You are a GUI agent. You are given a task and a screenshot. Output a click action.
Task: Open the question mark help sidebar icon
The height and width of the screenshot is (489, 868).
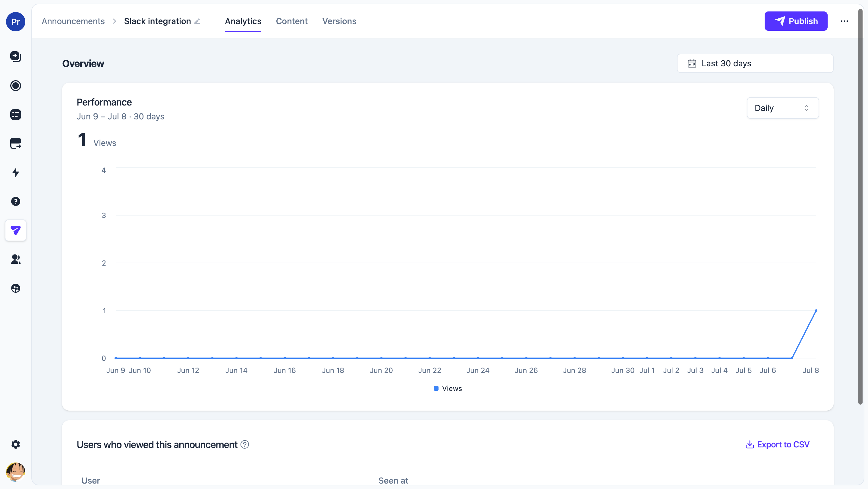(x=15, y=201)
